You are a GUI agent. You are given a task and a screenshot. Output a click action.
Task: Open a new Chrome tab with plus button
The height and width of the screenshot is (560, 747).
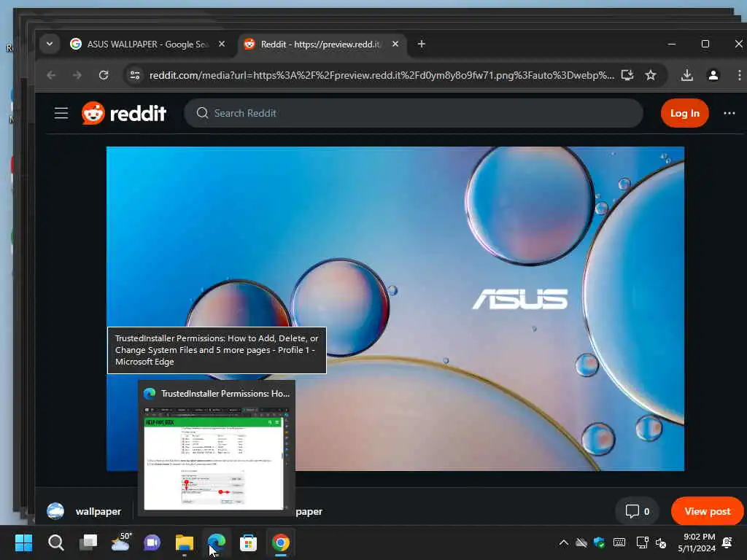(x=421, y=44)
